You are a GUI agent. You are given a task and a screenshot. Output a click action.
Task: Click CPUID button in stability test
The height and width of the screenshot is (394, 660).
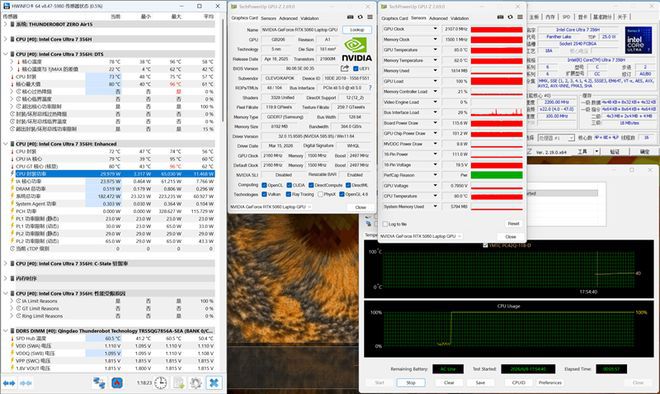(x=519, y=383)
